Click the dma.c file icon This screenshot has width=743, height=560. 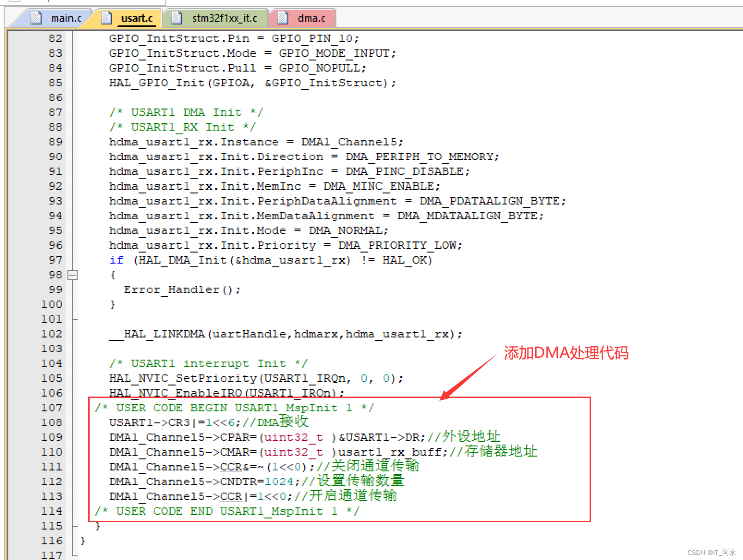pos(283,18)
